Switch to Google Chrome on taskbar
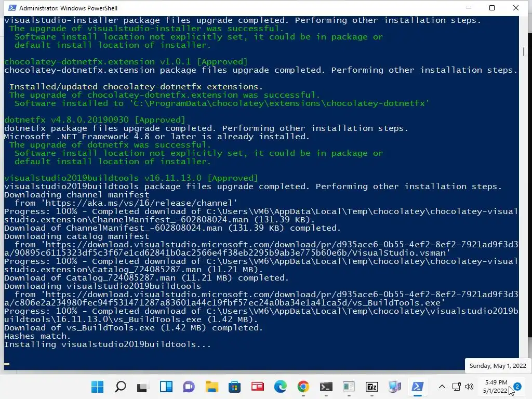This screenshot has height=399, width=532. (x=303, y=387)
